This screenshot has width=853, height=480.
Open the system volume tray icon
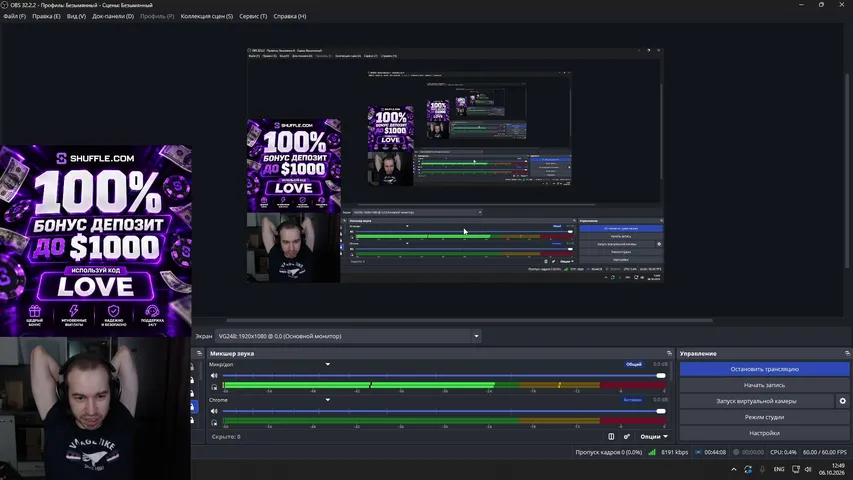coord(808,469)
